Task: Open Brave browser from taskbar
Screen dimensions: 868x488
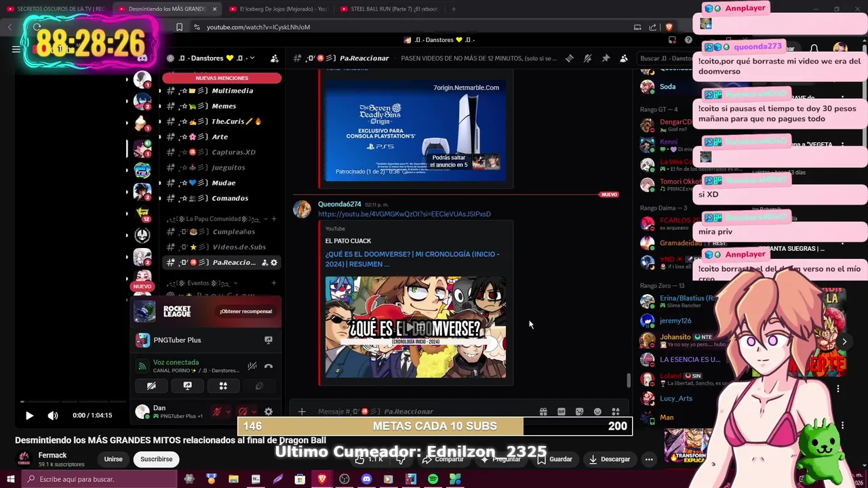Action: (x=322, y=479)
